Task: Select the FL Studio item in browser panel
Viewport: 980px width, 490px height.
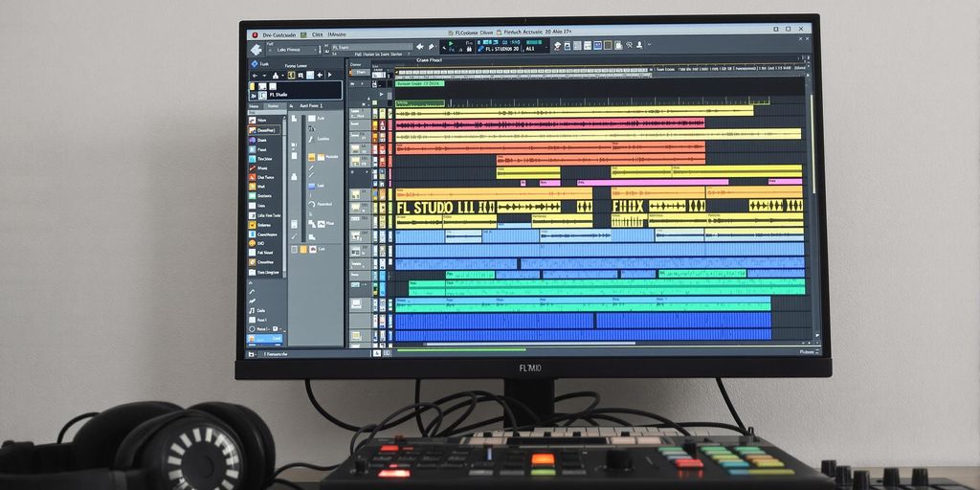Action: [x=283, y=95]
